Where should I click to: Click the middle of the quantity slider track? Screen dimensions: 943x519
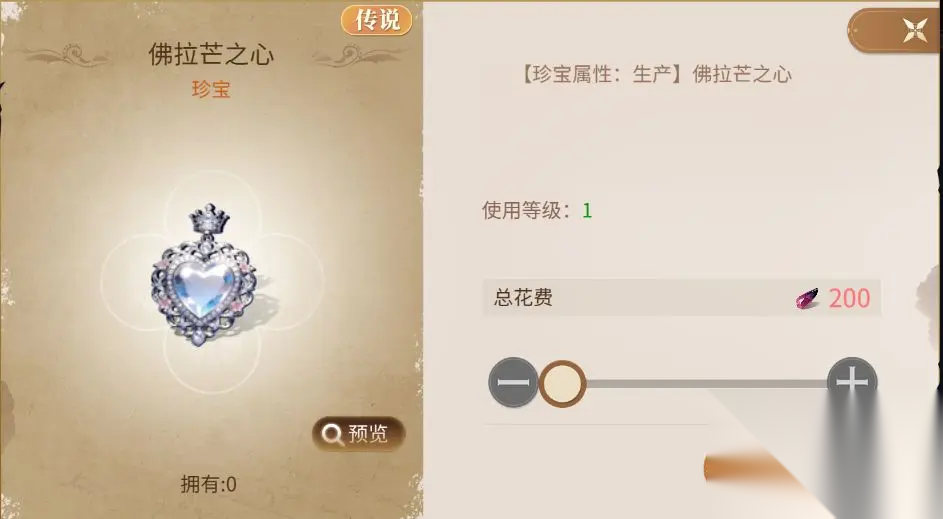pos(707,383)
